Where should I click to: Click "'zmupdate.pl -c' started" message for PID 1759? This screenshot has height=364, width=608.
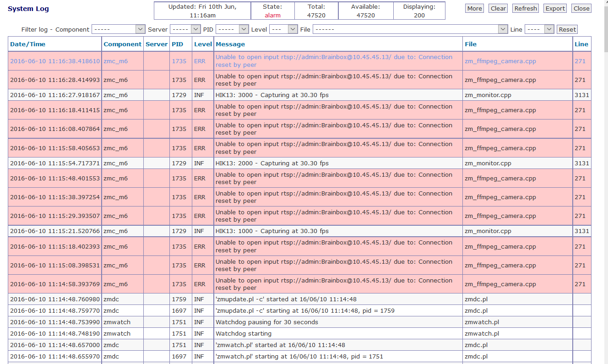[x=286, y=299]
